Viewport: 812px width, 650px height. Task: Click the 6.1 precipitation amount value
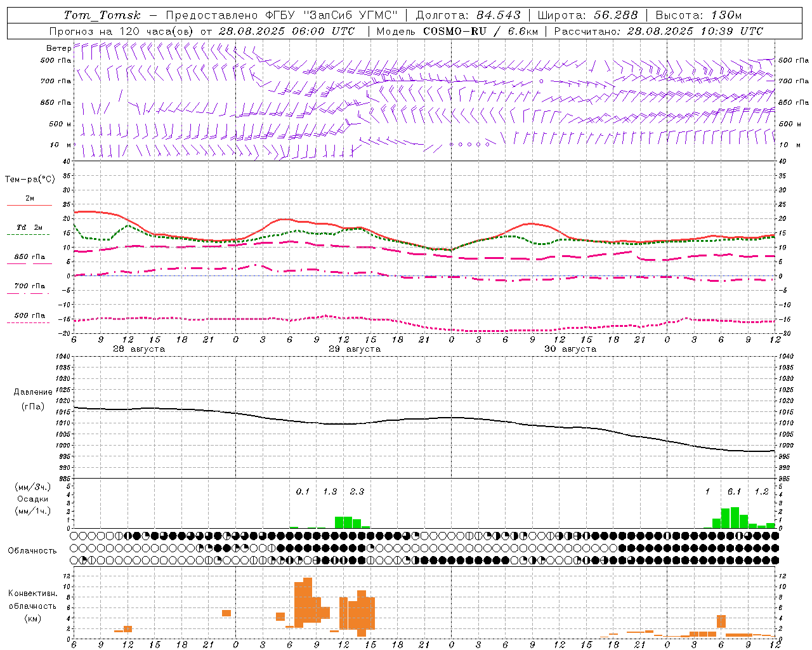pos(735,492)
